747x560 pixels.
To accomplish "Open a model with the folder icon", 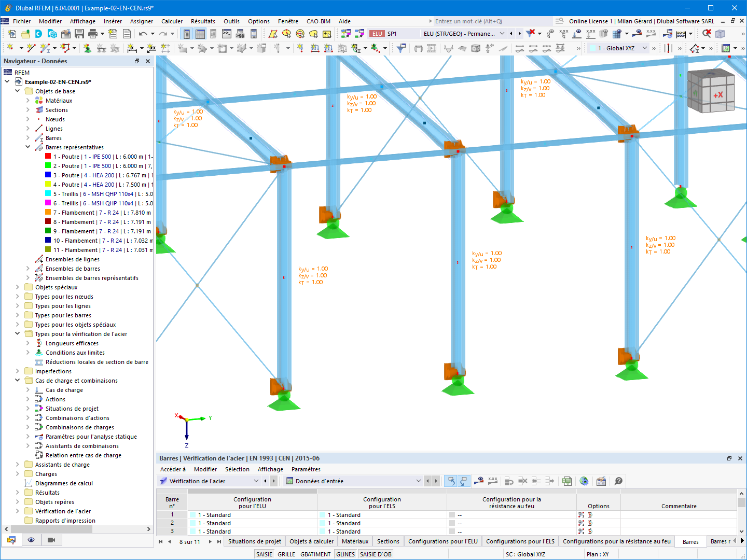I will click(x=25, y=34).
